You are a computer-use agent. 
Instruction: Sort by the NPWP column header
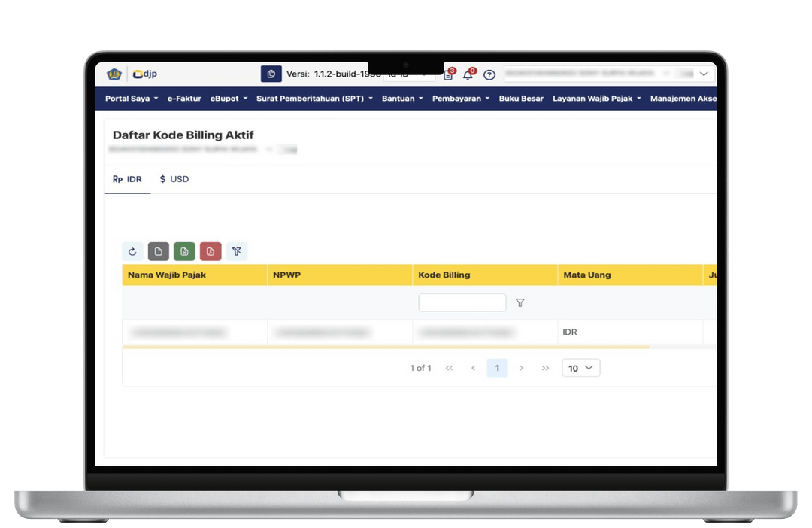(340, 275)
